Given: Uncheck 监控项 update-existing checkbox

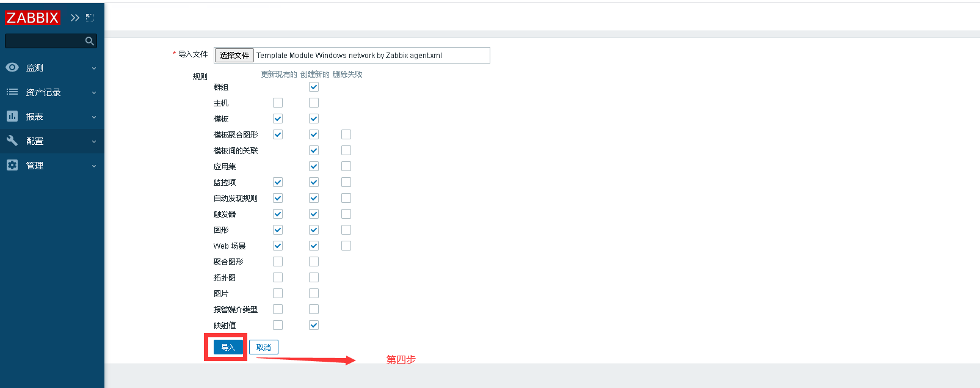Looking at the screenshot, I should (278, 182).
